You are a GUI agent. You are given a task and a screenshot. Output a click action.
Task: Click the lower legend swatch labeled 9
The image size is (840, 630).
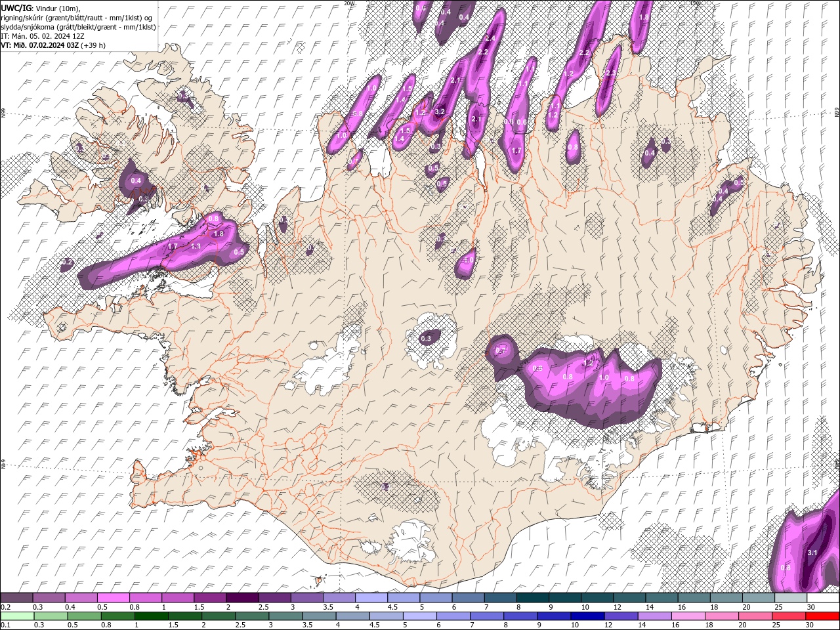pyautogui.click(x=553, y=616)
